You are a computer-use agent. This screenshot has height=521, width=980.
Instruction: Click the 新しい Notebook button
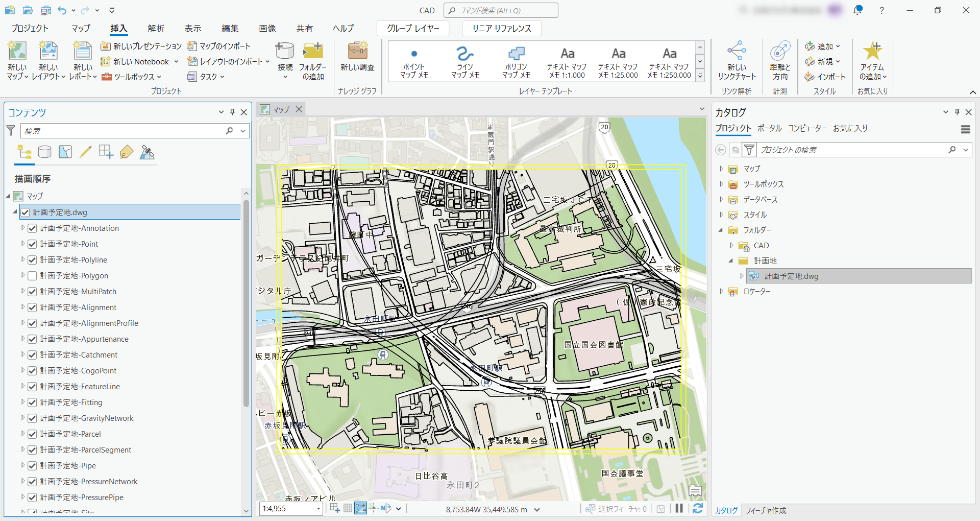136,61
